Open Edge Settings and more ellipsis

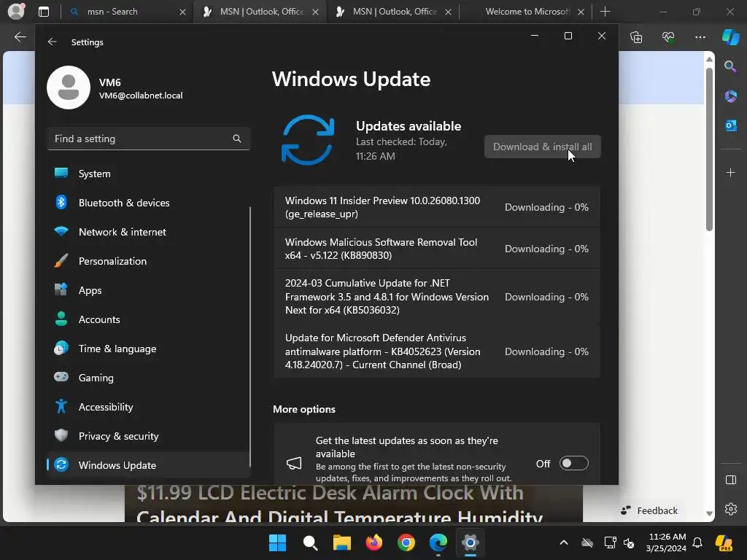coord(700,37)
